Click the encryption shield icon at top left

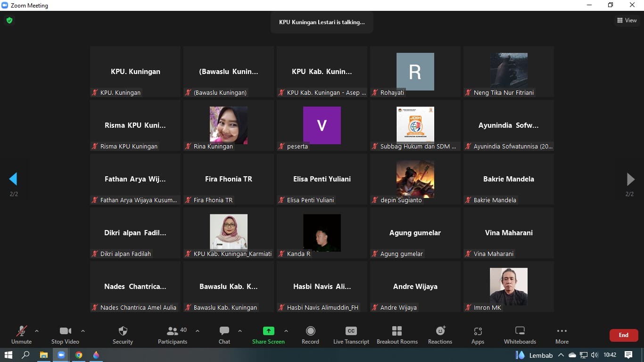click(9, 20)
